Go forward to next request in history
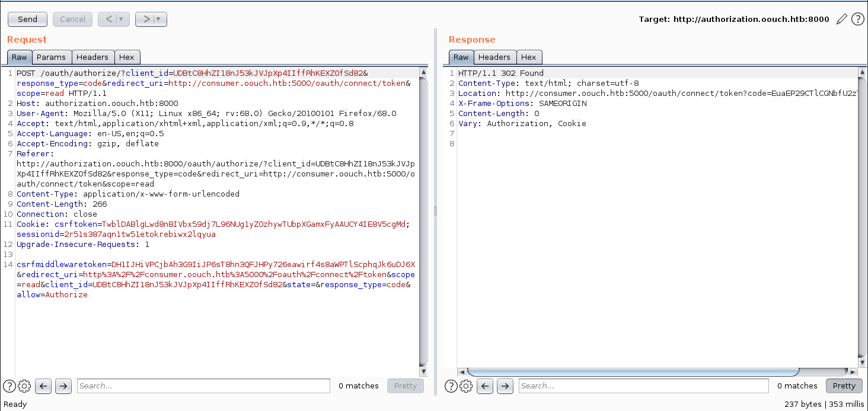868x411 pixels. click(x=145, y=19)
